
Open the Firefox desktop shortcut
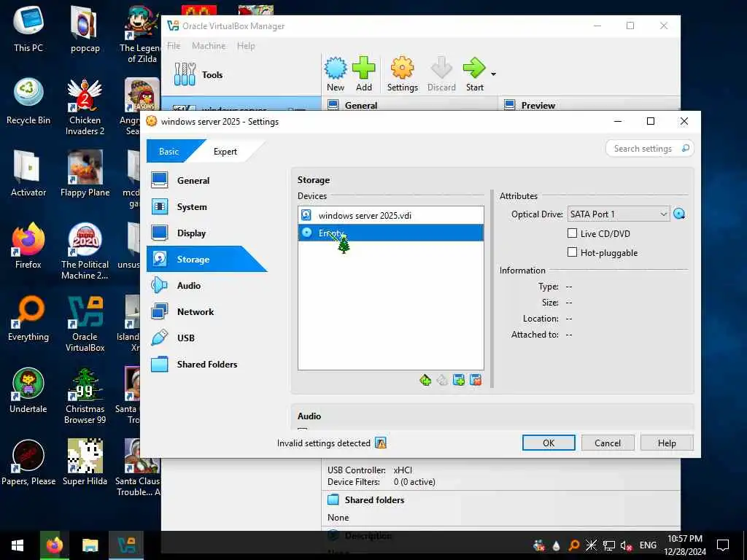click(28, 246)
